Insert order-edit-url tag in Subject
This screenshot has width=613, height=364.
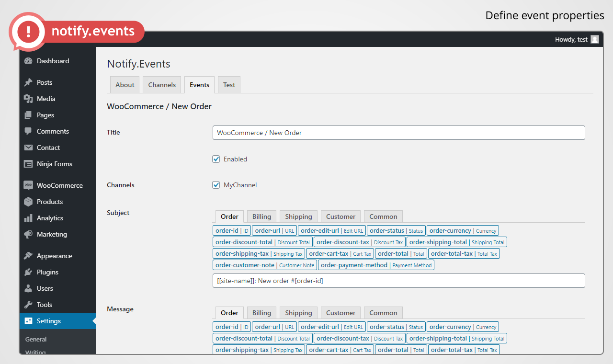pyautogui.click(x=332, y=231)
